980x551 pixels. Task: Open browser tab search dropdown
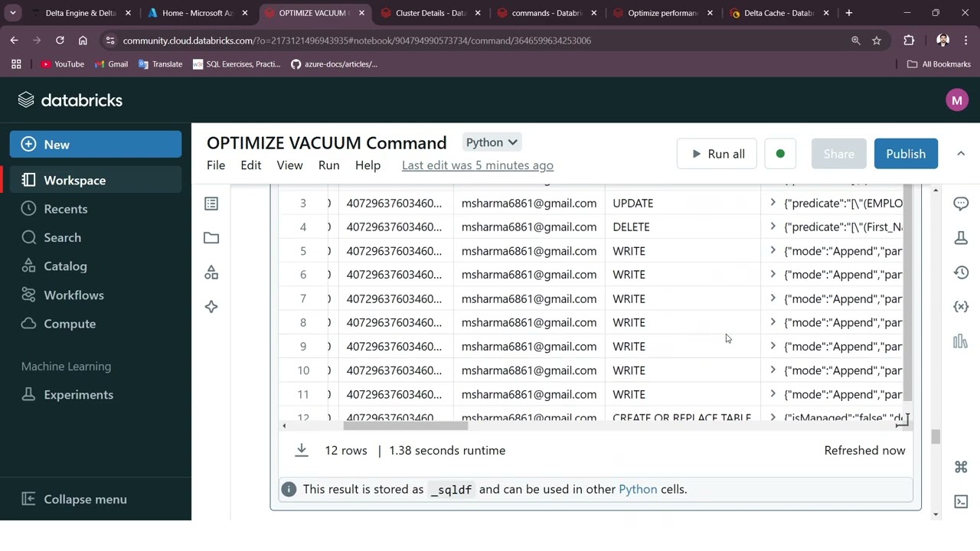(x=13, y=13)
